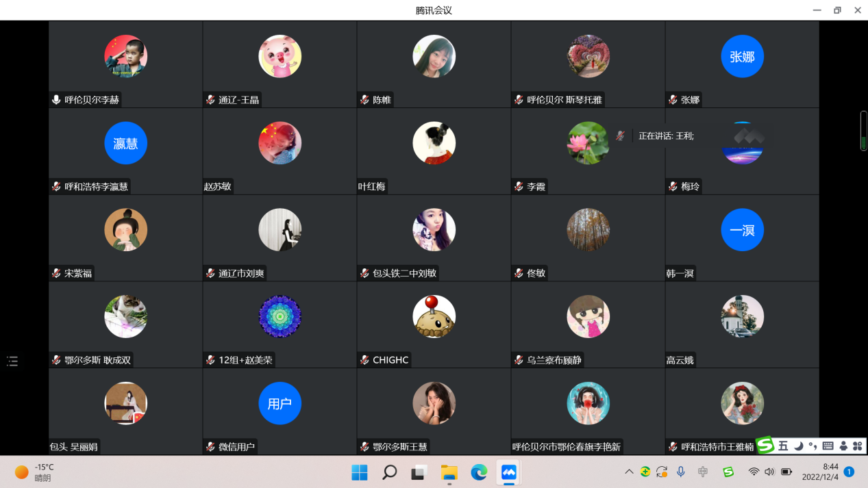This screenshot has width=868, height=488.
Task: Open the side list menu icon at left edge
Action: pos(12,361)
